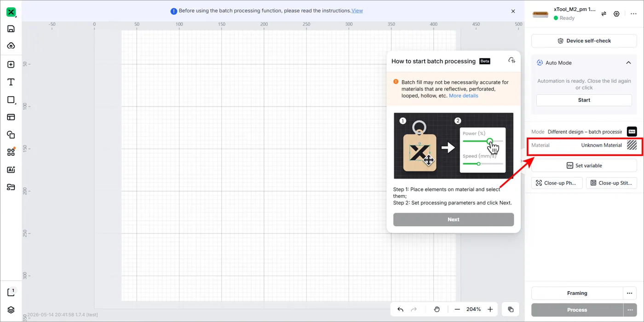Open the More details link
644x322 pixels.
[x=463, y=96]
